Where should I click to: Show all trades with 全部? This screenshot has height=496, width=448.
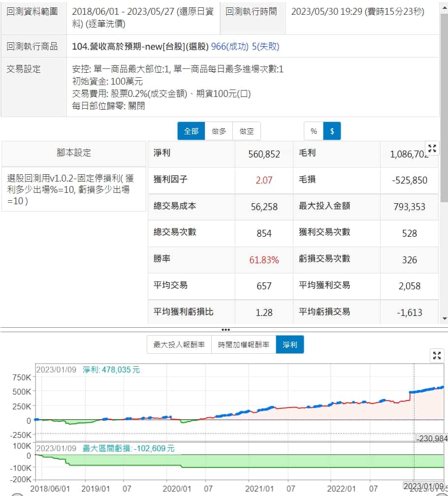pos(191,131)
